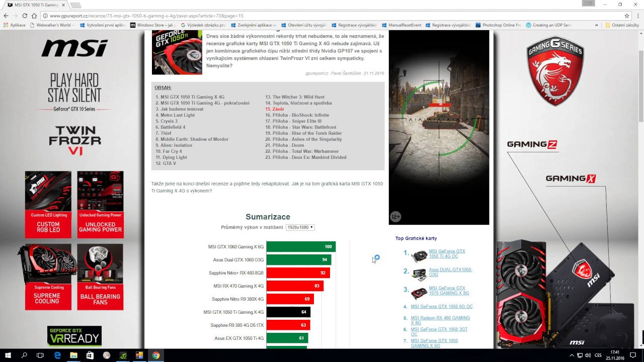Reload the page with the refresh icon
The width and height of the screenshot is (644, 362).
[x=25, y=16]
